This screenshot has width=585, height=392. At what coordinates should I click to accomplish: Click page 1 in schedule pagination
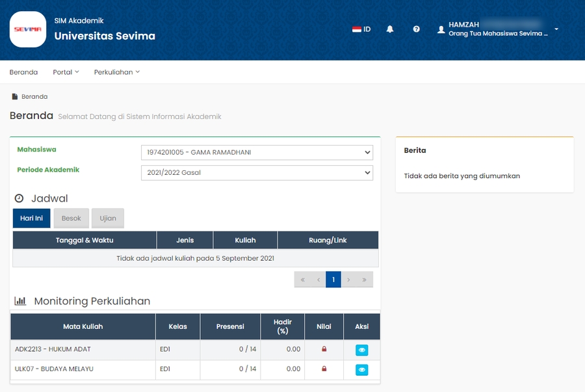[x=333, y=280]
